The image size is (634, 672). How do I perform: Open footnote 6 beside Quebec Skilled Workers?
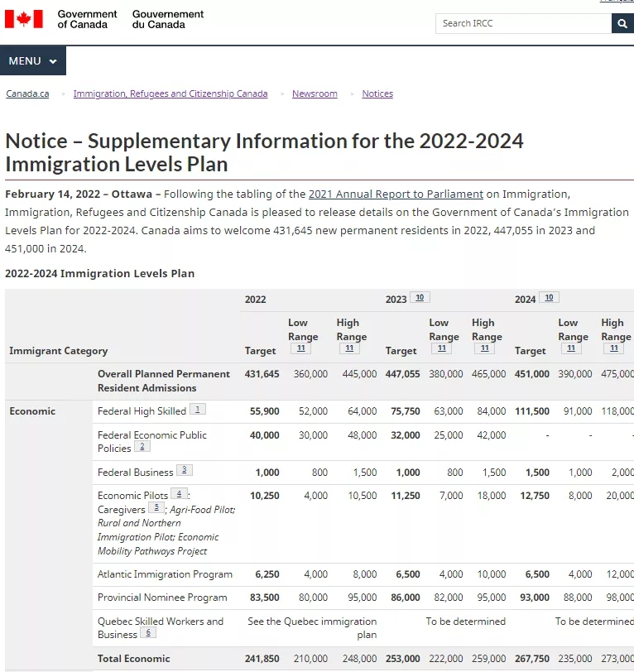click(x=148, y=633)
